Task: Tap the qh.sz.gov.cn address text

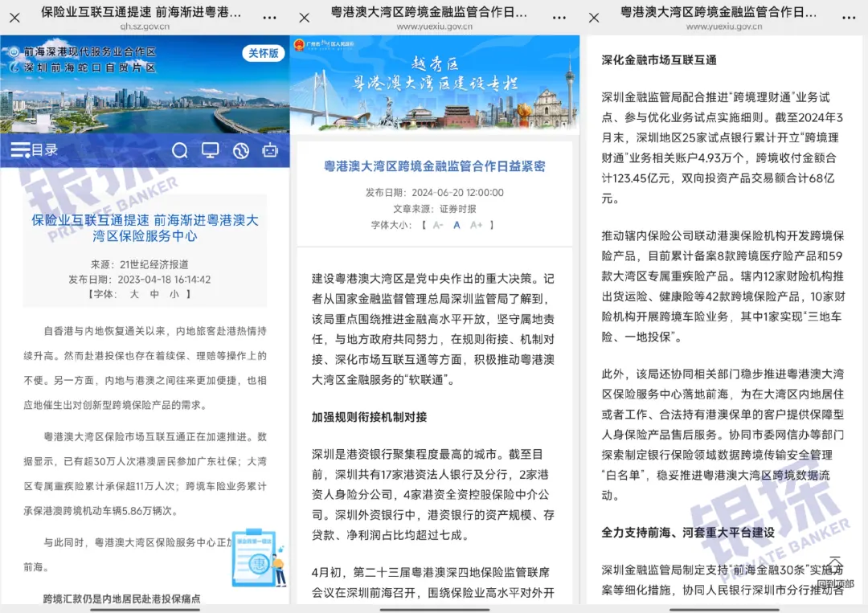Action: tap(145, 27)
